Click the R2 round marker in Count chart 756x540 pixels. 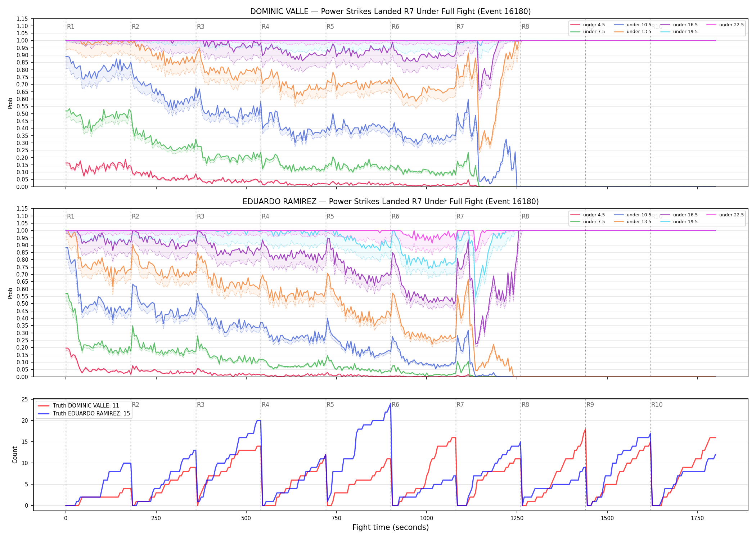[135, 405]
